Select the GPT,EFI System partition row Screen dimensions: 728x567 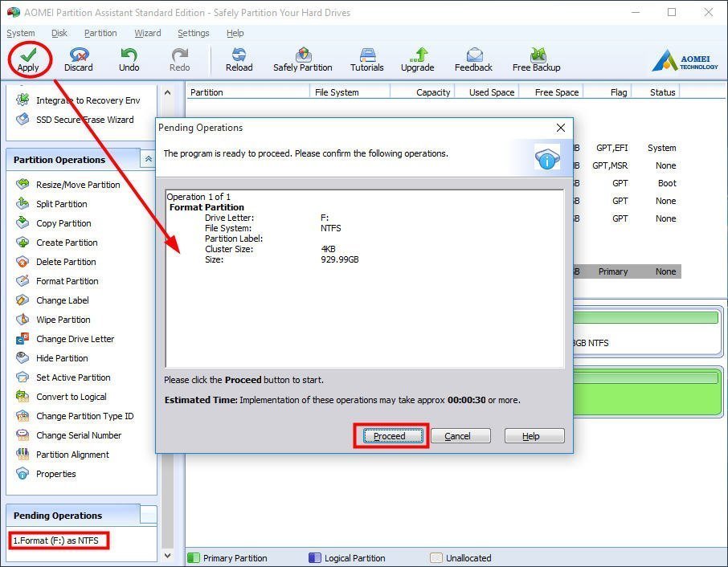coord(627,148)
